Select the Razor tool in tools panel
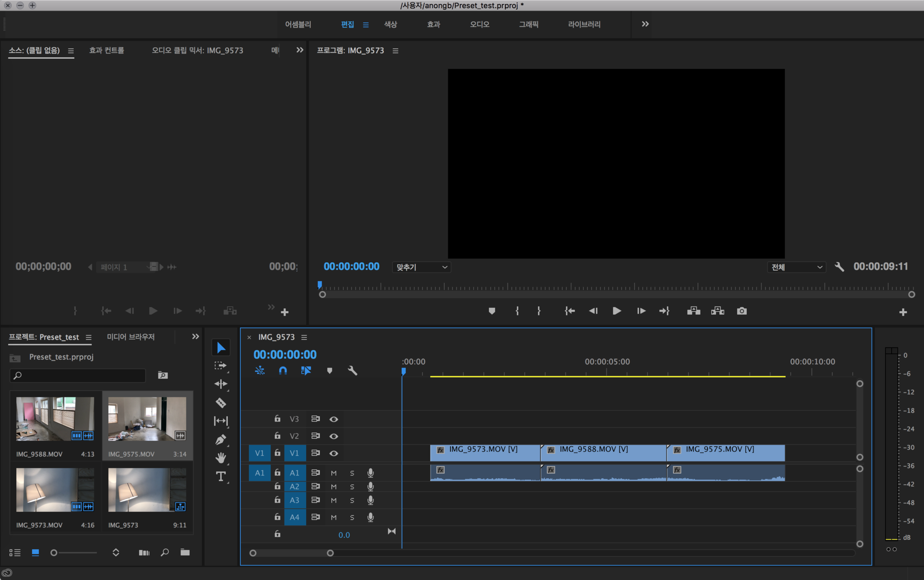 [x=221, y=403]
